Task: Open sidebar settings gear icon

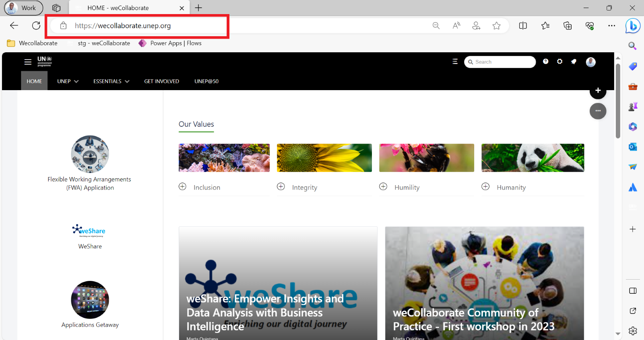Action: point(633,331)
